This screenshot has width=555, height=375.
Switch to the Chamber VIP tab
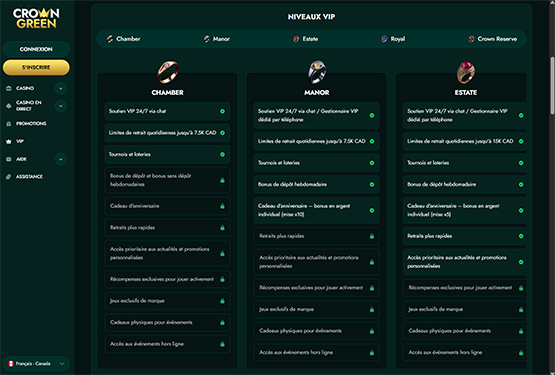pos(124,39)
